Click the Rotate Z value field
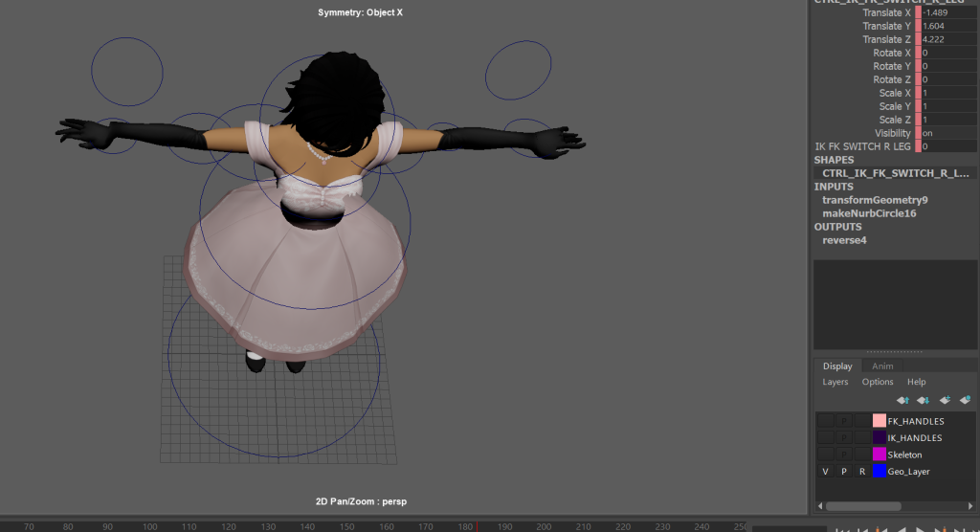 tap(948, 79)
